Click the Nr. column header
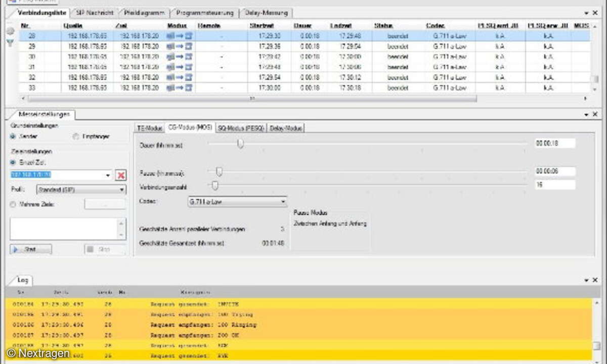The image size is (607, 364). click(26, 25)
